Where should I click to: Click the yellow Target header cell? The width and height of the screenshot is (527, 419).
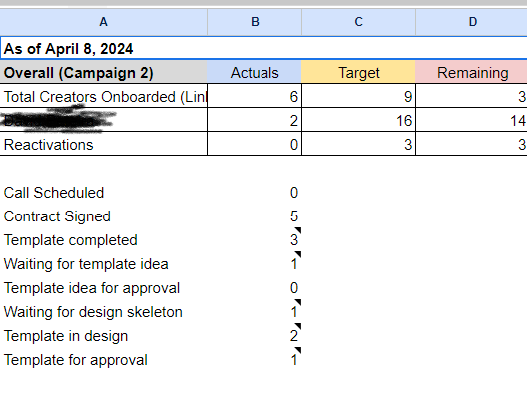click(359, 73)
